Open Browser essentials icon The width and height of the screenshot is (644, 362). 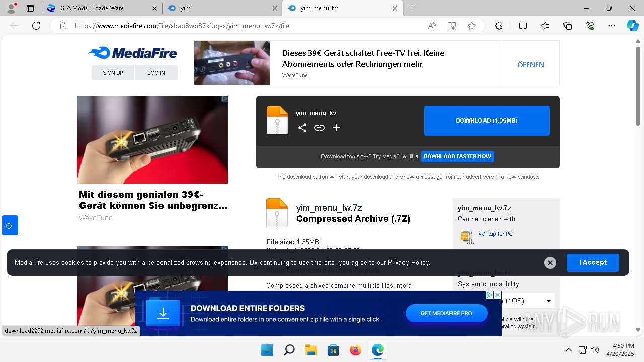coord(590,26)
